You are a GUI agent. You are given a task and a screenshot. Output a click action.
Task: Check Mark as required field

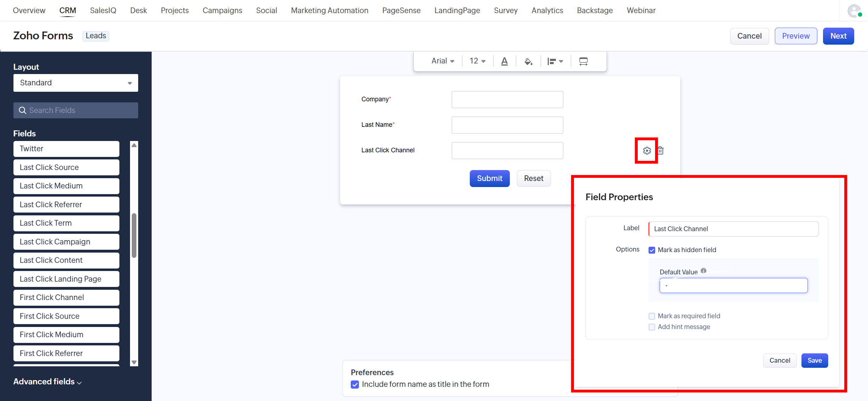(652, 316)
